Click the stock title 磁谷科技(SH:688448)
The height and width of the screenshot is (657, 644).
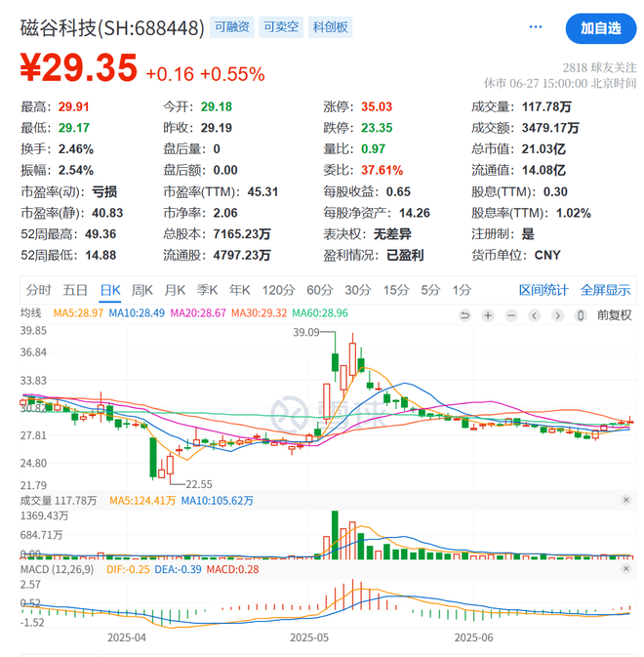pyautogui.click(x=112, y=28)
